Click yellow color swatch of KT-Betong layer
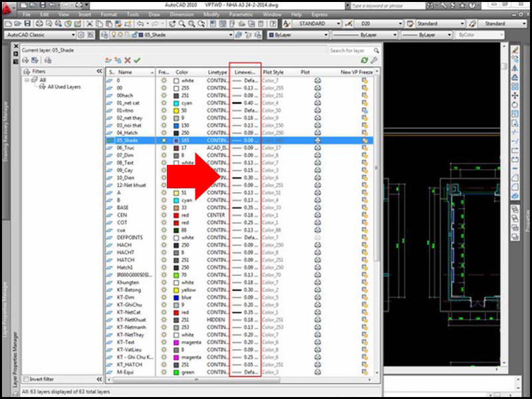Image resolution: width=532 pixels, height=399 pixels. (x=176, y=290)
